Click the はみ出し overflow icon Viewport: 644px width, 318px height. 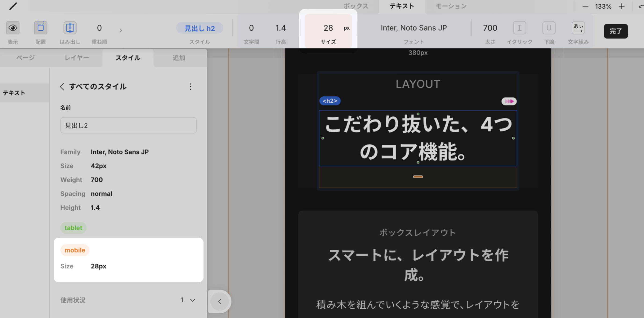pos(70,28)
